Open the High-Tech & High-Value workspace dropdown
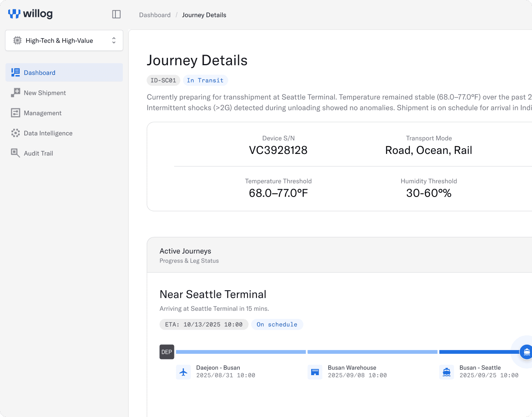Viewport: 532px width, 417px height. [x=64, y=40]
